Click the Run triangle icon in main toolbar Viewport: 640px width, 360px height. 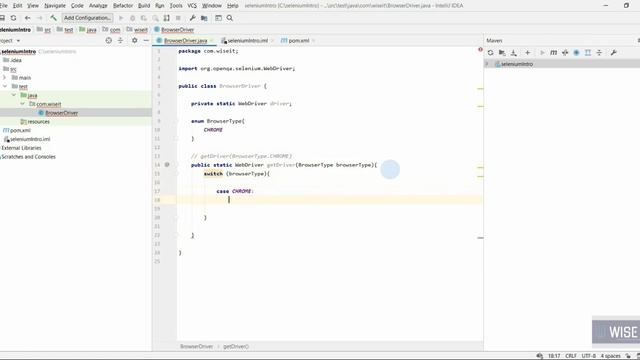(x=121, y=18)
